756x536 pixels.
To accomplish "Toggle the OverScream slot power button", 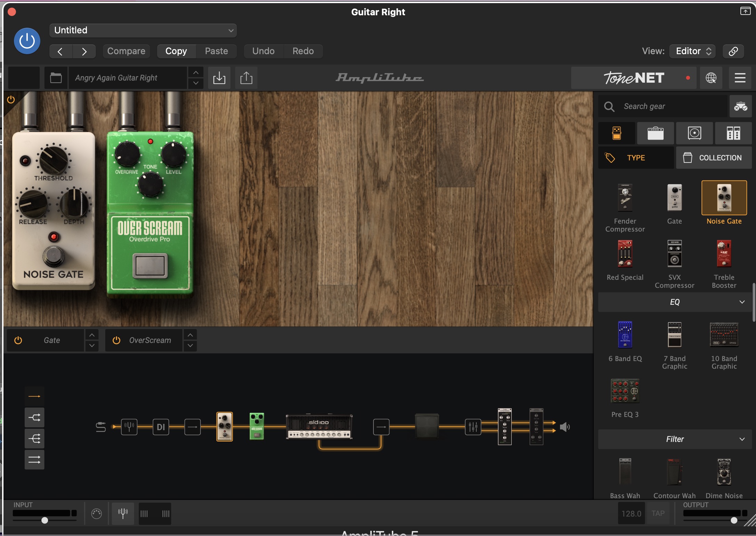I will [116, 340].
